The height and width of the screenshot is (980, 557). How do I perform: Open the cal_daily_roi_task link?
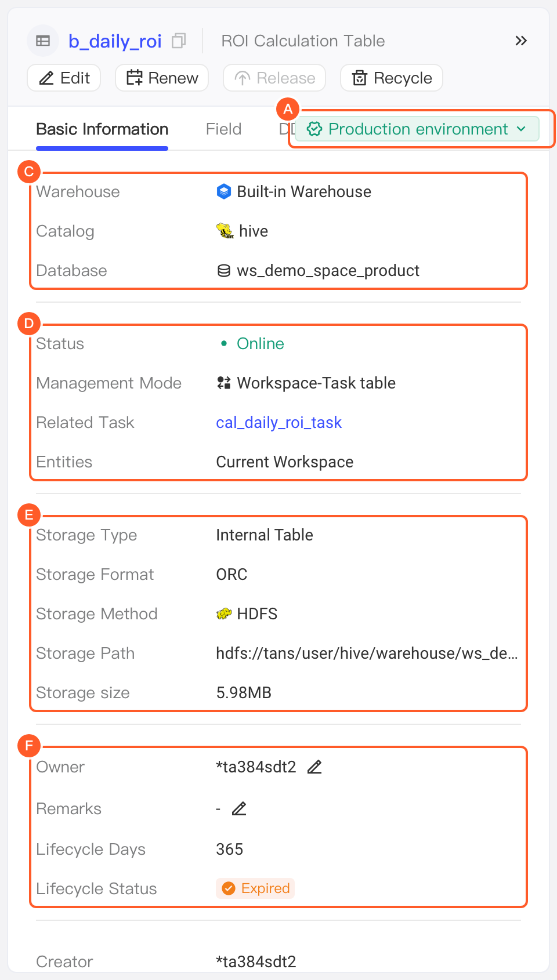[279, 422]
